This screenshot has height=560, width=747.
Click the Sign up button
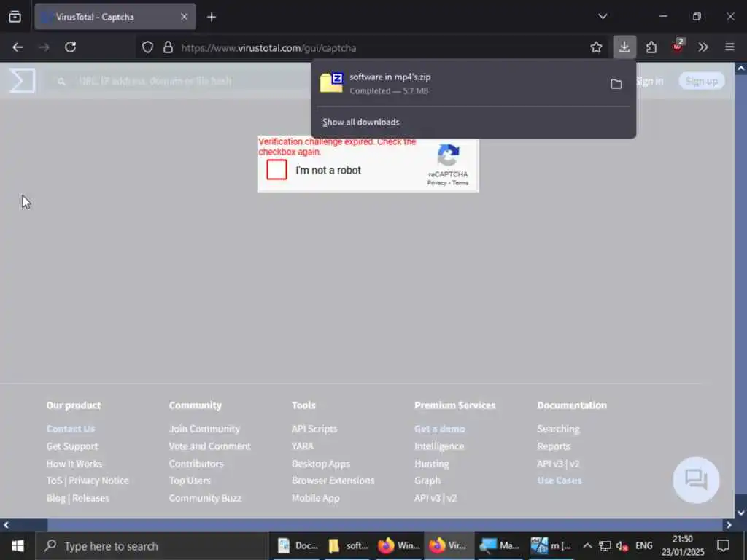[702, 81]
